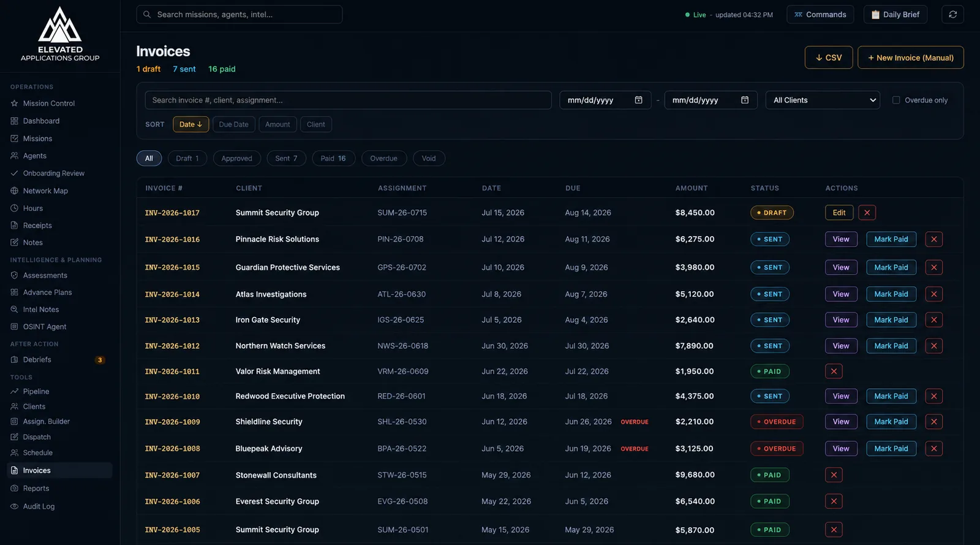
Task: Click the Elevated Applications Group logo
Action: coord(60,34)
